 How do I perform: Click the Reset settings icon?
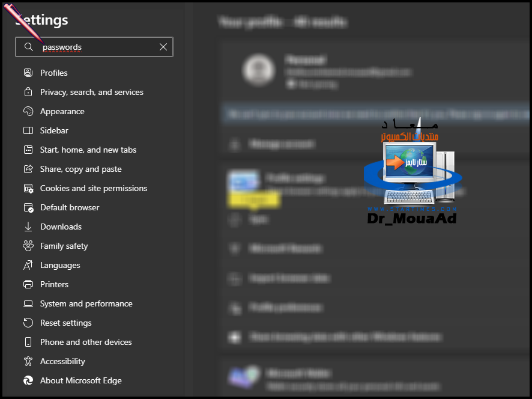pyautogui.click(x=28, y=323)
